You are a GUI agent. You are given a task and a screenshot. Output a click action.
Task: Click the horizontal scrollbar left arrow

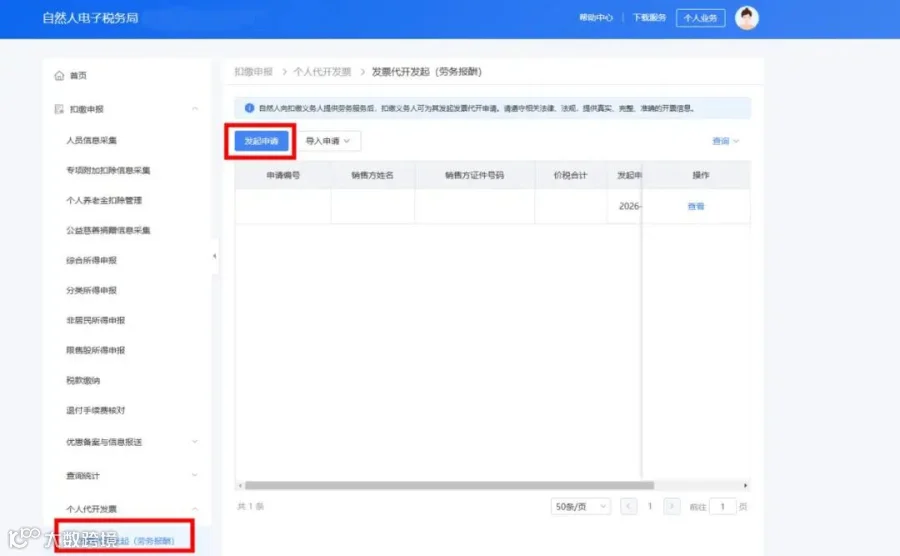point(240,485)
